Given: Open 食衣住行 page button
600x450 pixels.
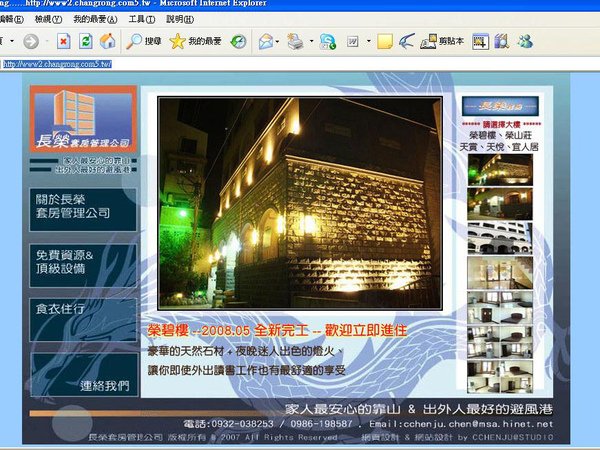Looking at the screenshot, I should click(83, 320).
